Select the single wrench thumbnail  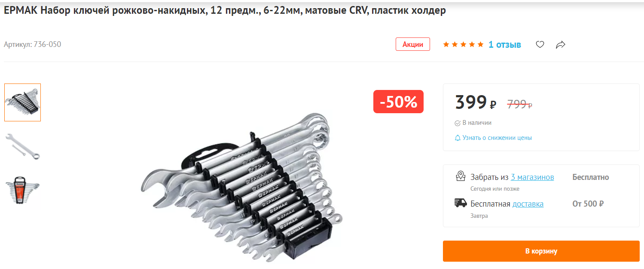point(23,146)
